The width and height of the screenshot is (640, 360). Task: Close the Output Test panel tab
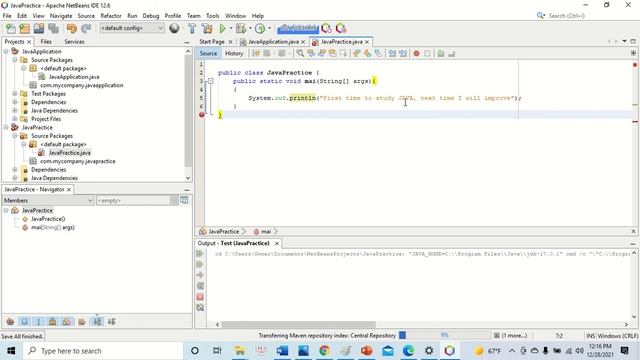(277, 243)
